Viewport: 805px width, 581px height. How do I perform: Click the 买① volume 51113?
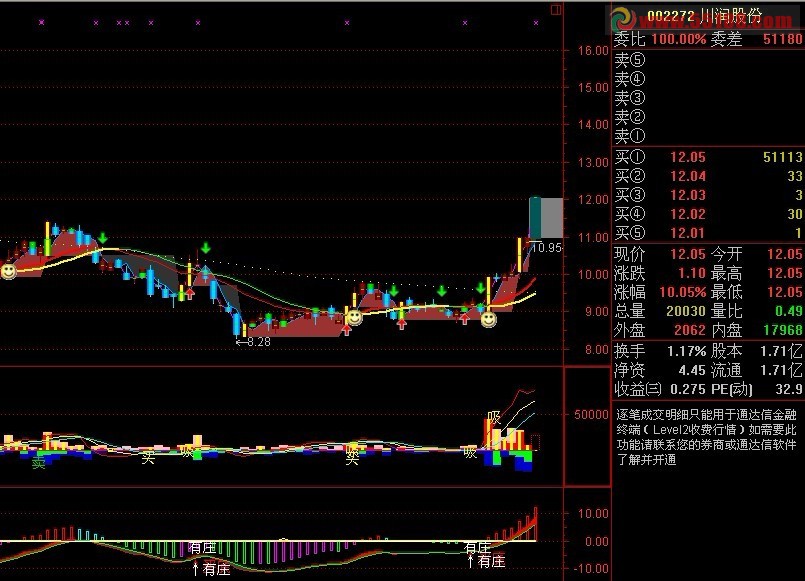(x=782, y=157)
